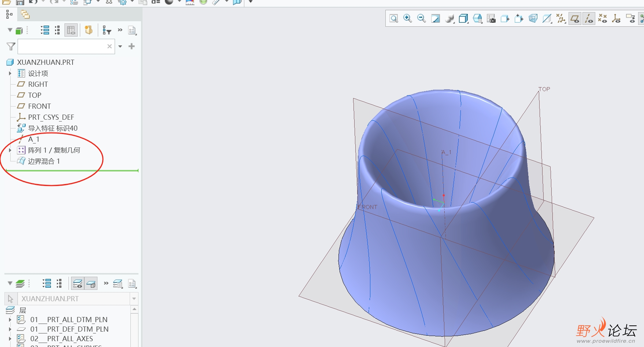Image resolution: width=644 pixels, height=347 pixels.
Task: Toggle the model tree columns display button
Action: coord(71,30)
